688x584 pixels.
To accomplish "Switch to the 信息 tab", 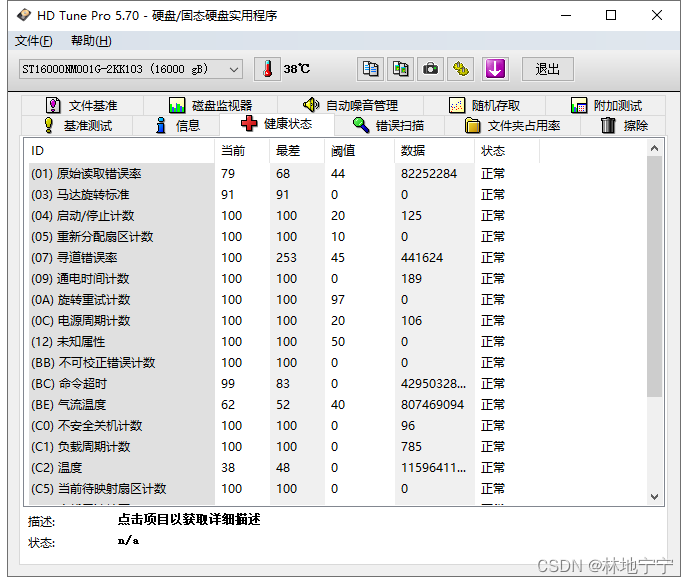I will click(178, 125).
